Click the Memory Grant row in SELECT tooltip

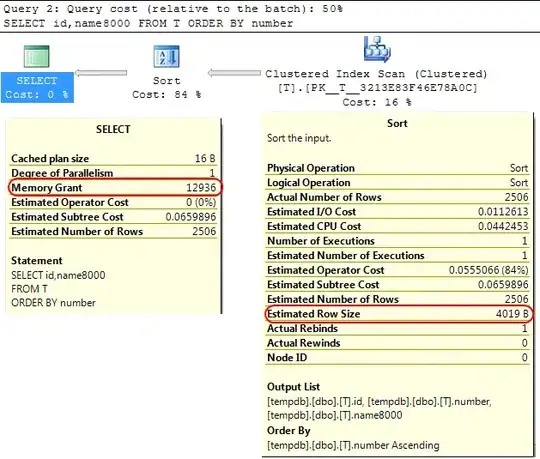pyautogui.click(x=114, y=188)
